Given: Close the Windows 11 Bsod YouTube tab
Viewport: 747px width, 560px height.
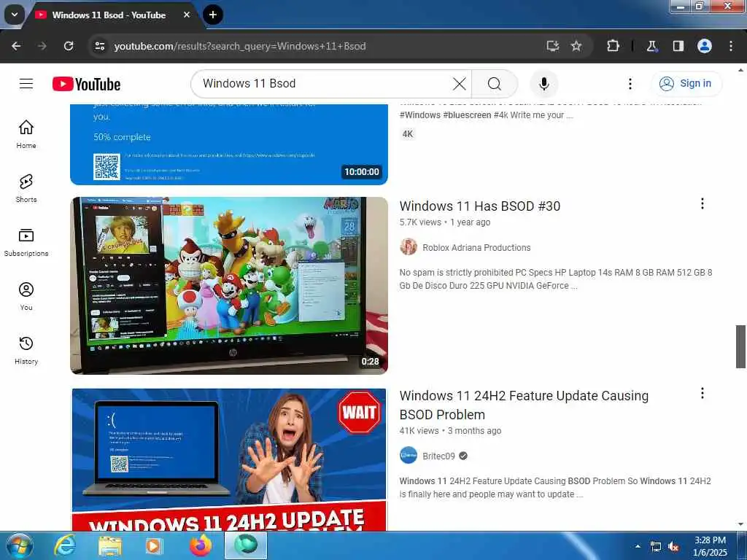Looking at the screenshot, I should (x=187, y=15).
